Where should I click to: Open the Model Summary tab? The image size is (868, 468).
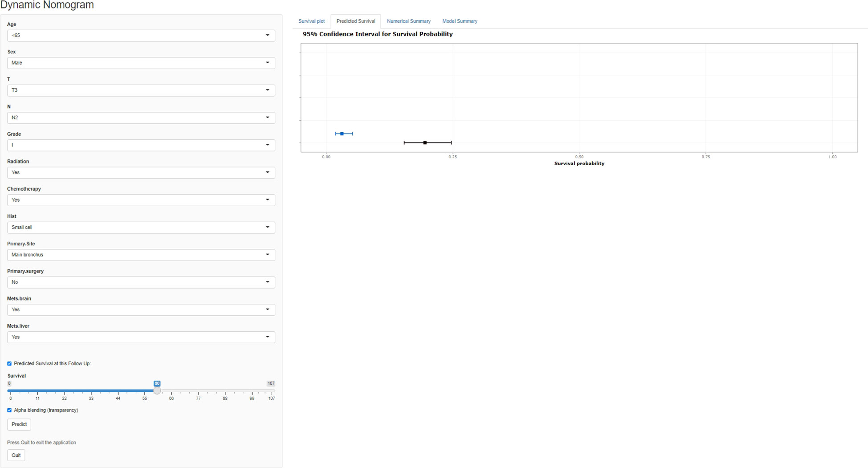[460, 21]
